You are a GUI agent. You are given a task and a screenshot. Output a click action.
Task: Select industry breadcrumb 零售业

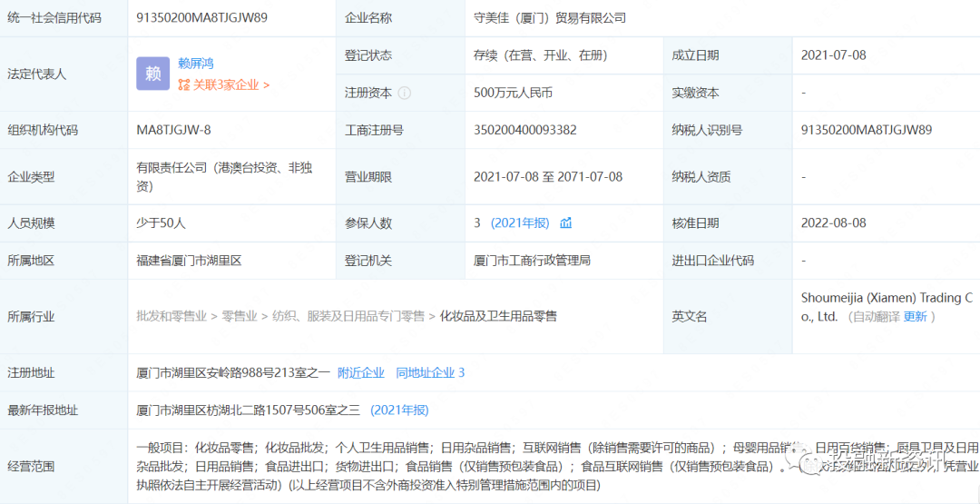[240, 316]
